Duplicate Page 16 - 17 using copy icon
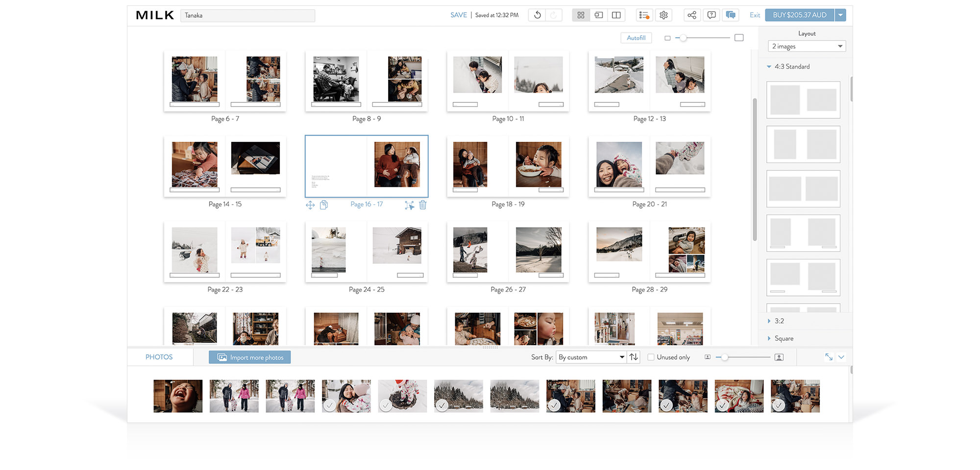The image size is (980, 470). click(324, 205)
